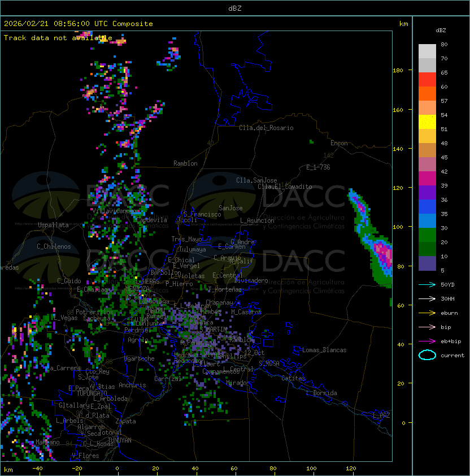Click the '50YD' legend label
The width and height of the screenshot is (470, 476).
pos(447,284)
